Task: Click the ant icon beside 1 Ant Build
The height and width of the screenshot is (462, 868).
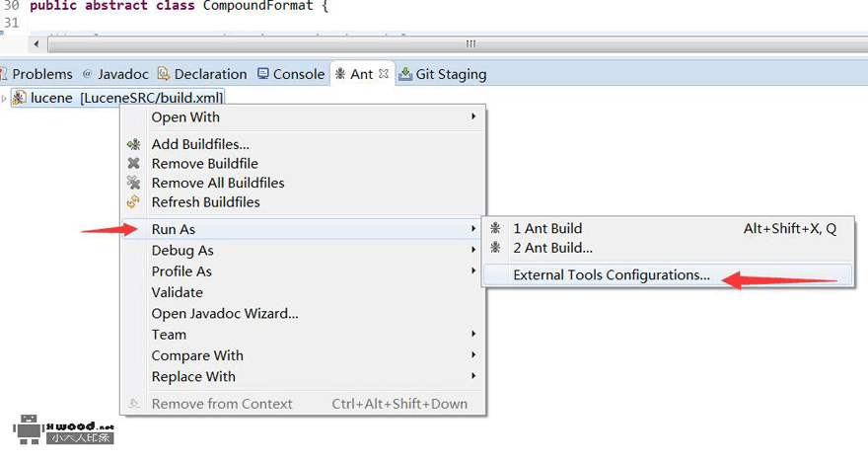Action: tap(495, 228)
